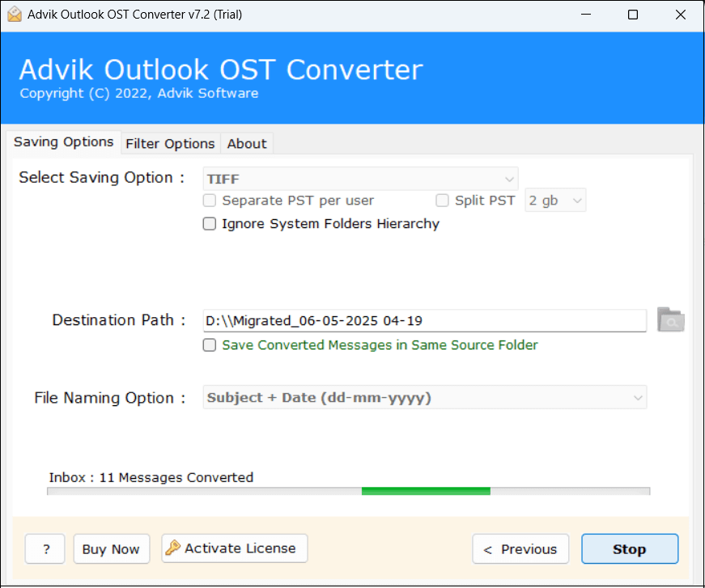Stop the conversion process
The height and width of the screenshot is (588, 705).
coord(630,548)
